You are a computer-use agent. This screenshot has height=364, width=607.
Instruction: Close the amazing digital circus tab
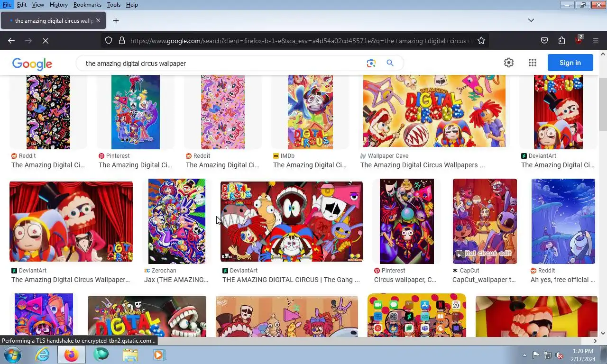98,21
